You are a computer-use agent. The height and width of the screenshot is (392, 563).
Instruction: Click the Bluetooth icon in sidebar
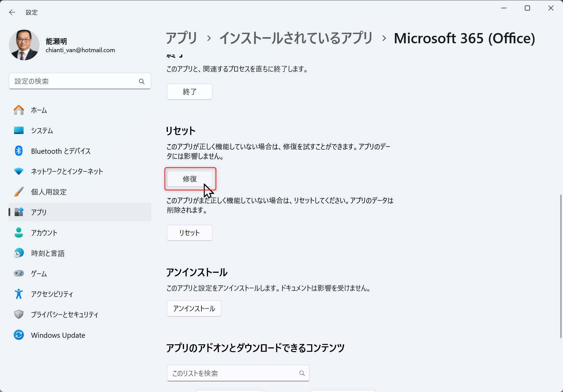pos(19,151)
